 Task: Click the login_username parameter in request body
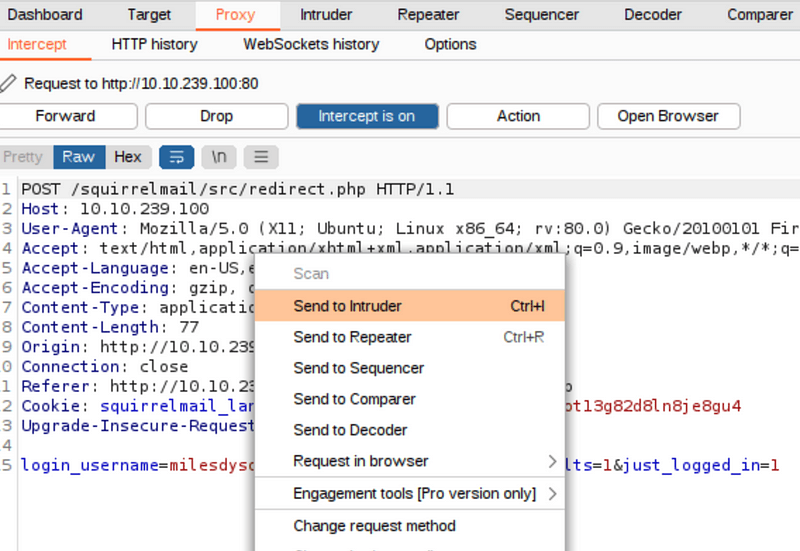click(91, 465)
